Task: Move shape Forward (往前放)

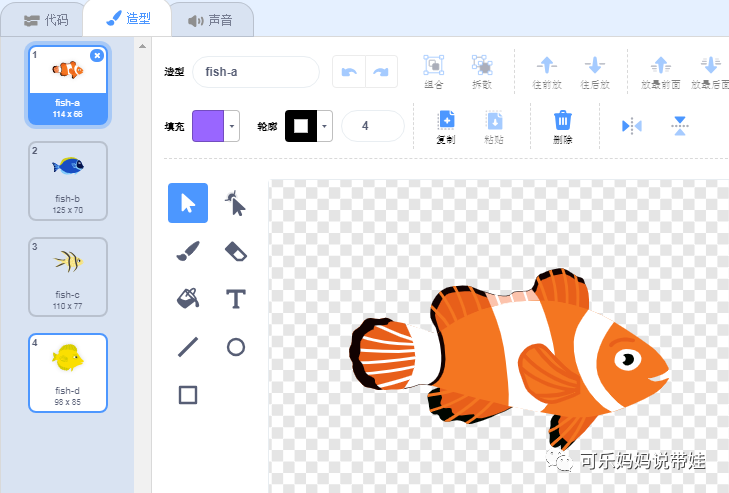Action: pos(547,72)
